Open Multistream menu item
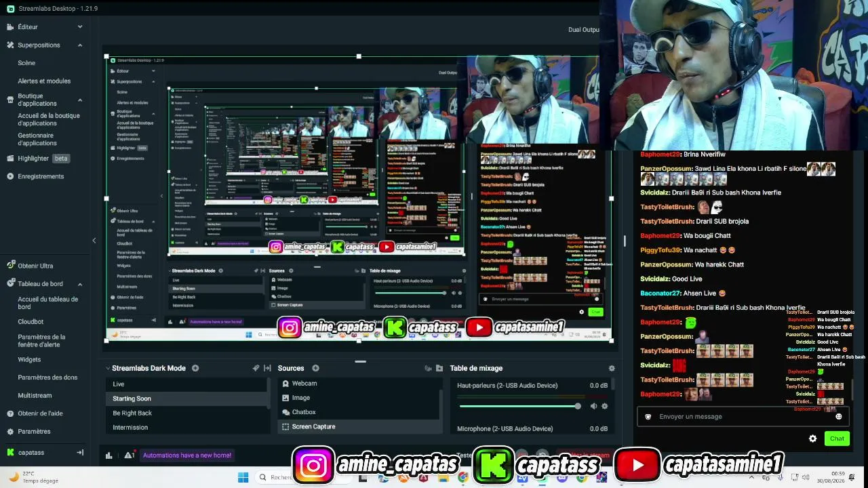 35,396
